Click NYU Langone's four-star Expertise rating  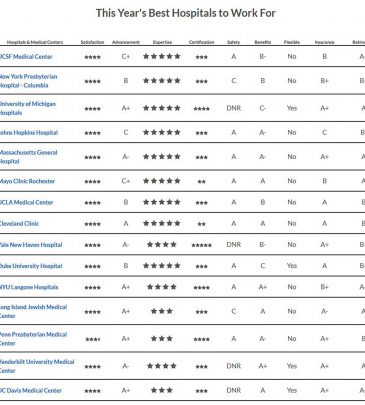point(162,287)
